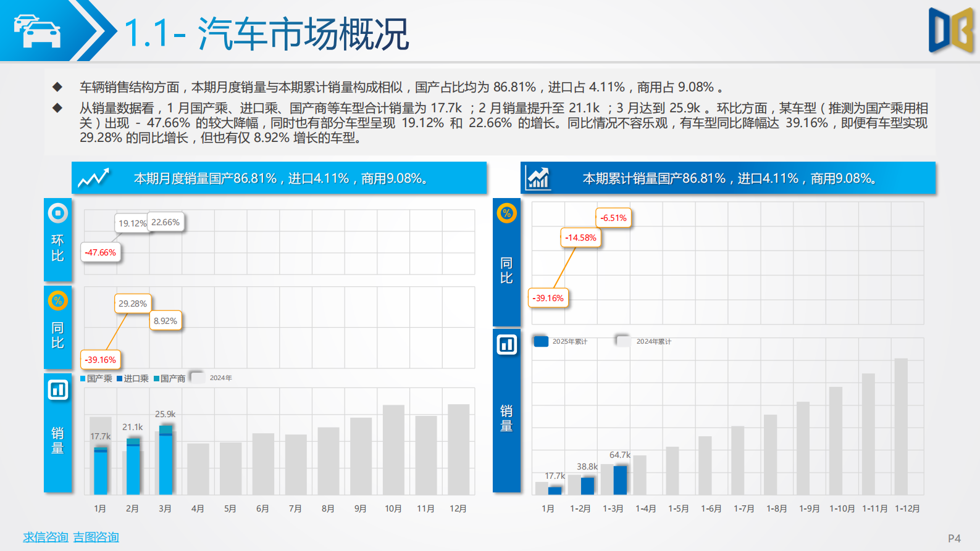Click the first diamond bullet marker
The image size is (980, 551).
click(x=57, y=86)
